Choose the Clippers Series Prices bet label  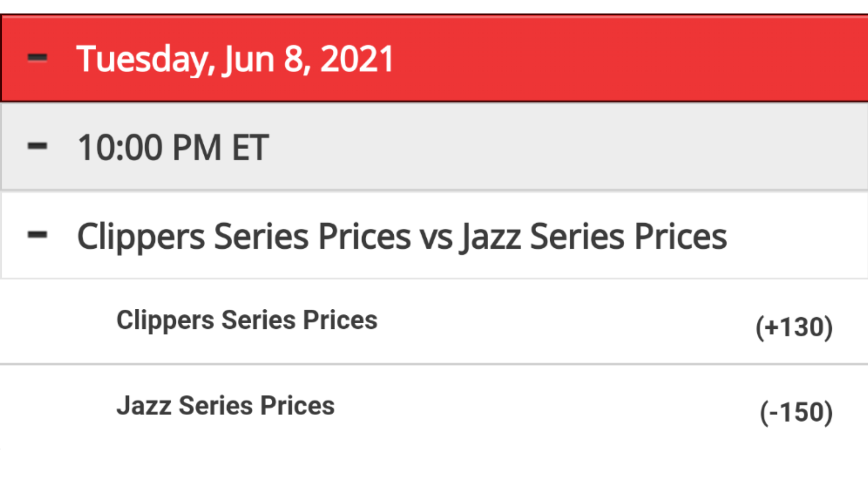[247, 320]
